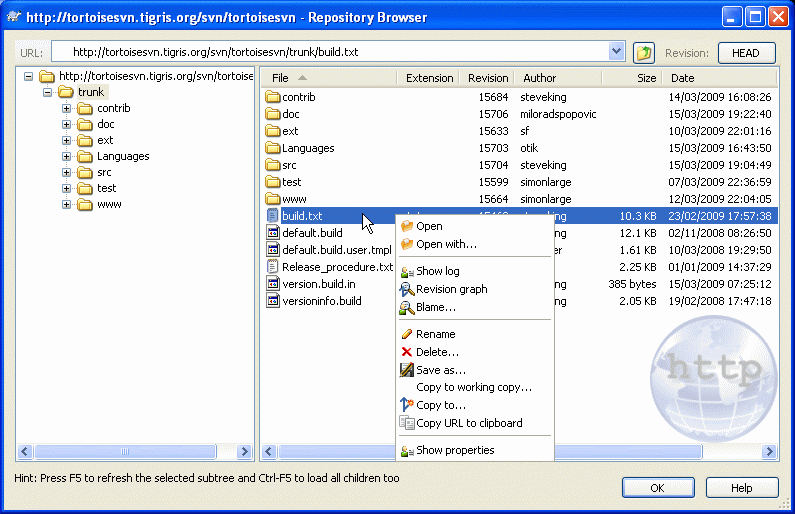
Task: Click revision 15706 in the doc row
Action: (x=493, y=114)
